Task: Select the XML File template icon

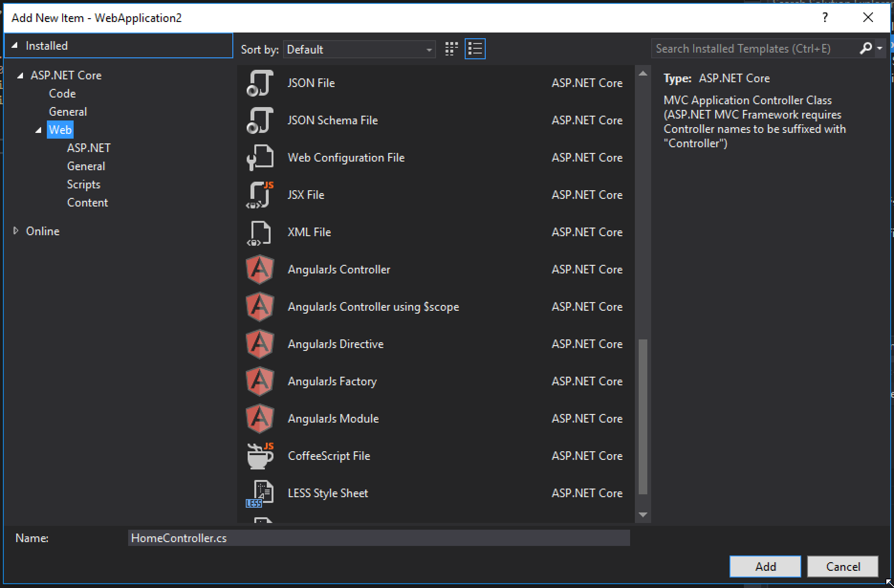Action: [260, 232]
